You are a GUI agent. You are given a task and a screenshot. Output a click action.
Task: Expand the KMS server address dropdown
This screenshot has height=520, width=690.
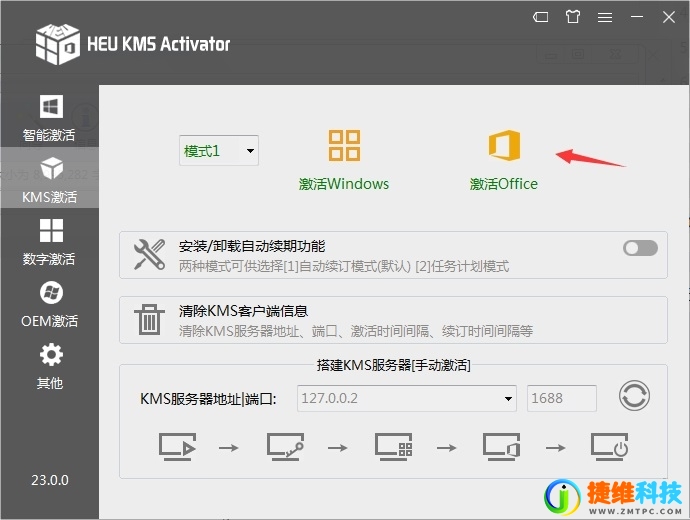pos(508,399)
